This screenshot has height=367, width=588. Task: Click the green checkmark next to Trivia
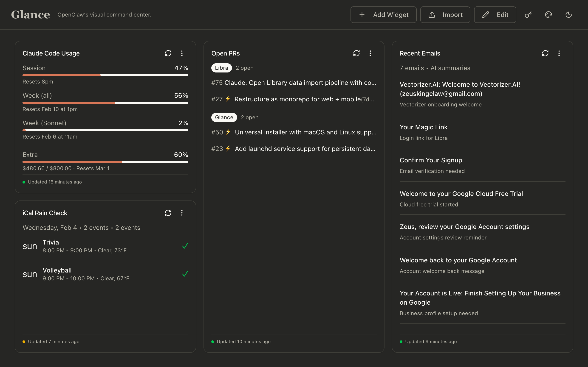(x=185, y=246)
